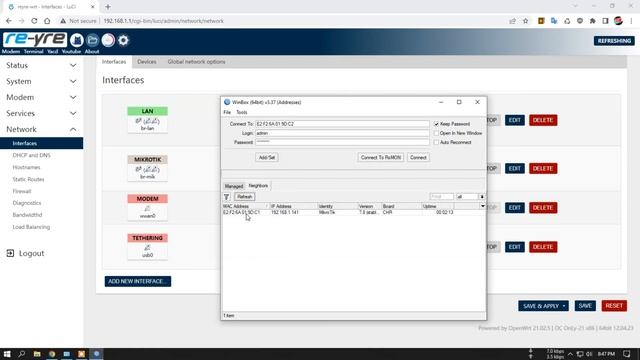Image resolution: width=640 pixels, height=360 pixels.
Task: Open the extensions puzzle icon
Action: [x=593, y=21]
